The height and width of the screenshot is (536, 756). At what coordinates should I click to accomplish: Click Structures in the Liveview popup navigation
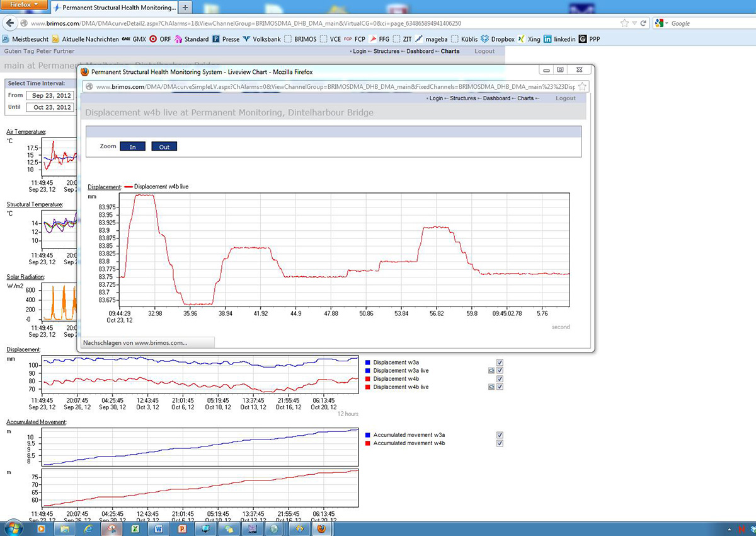click(463, 98)
